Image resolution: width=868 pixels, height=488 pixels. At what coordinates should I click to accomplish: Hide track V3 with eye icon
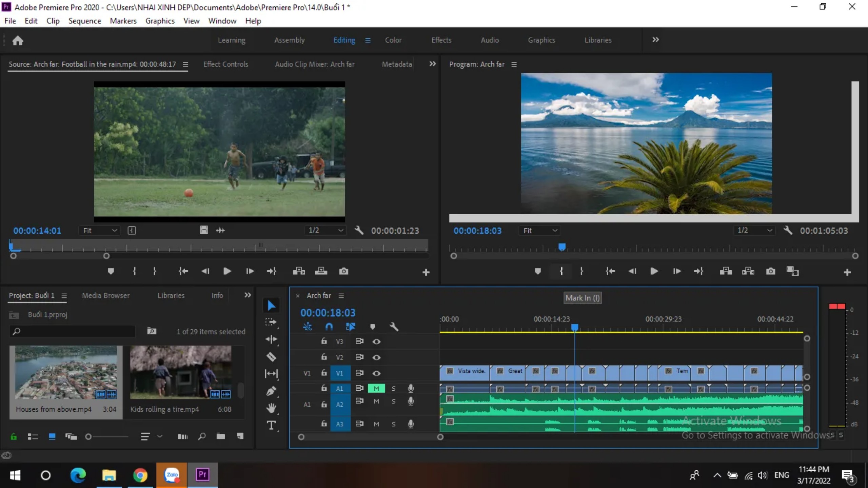(376, 341)
